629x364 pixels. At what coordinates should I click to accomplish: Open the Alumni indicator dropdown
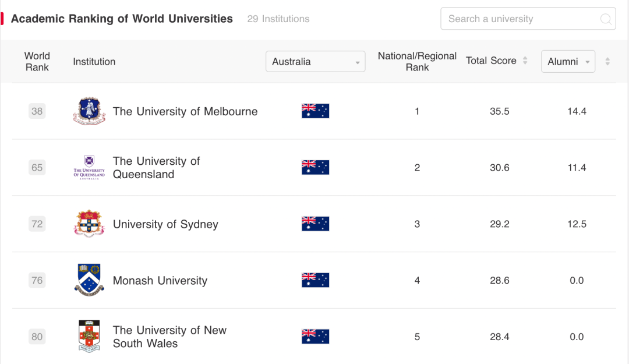[x=568, y=62]
